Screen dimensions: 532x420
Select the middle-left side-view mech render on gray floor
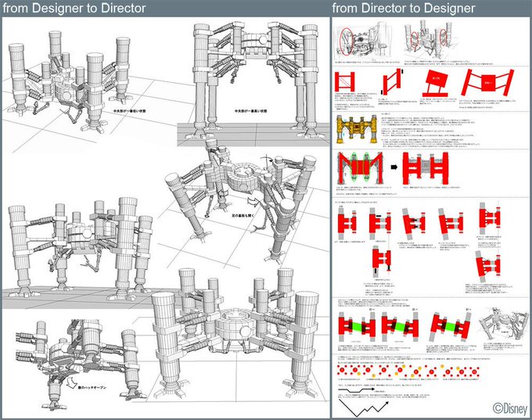pos(80,249)
